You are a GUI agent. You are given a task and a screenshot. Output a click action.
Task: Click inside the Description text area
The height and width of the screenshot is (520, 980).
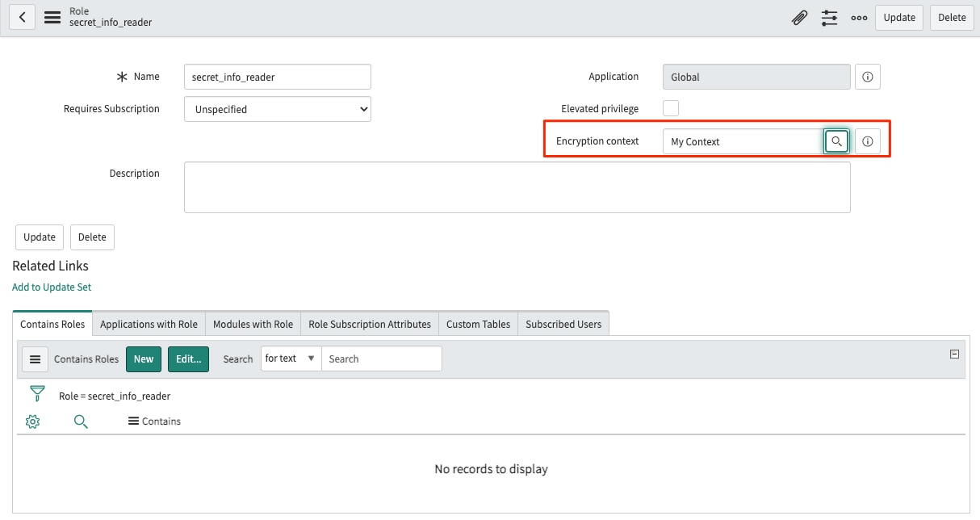coord(517,187)
